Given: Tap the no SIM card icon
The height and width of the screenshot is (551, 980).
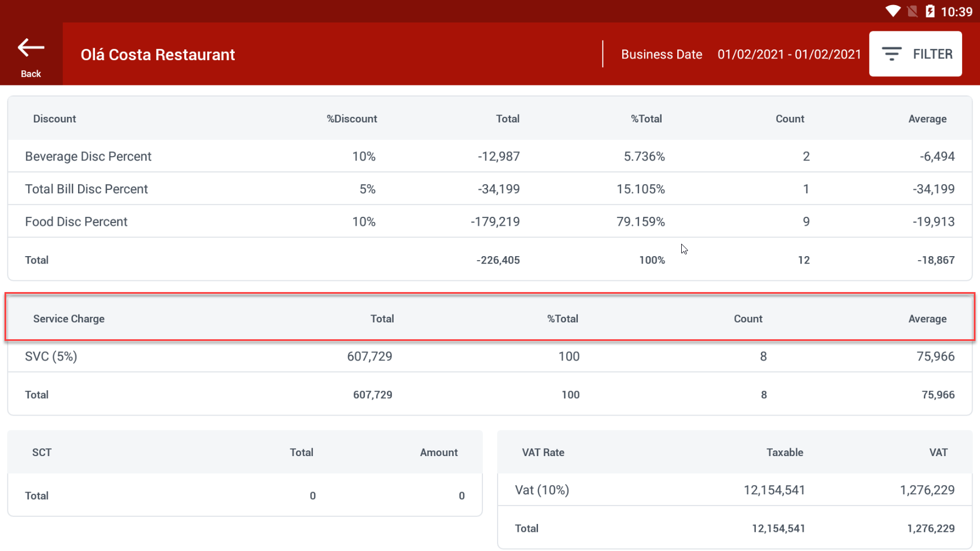Looking at the screenshot, I should tap(912, 11).
